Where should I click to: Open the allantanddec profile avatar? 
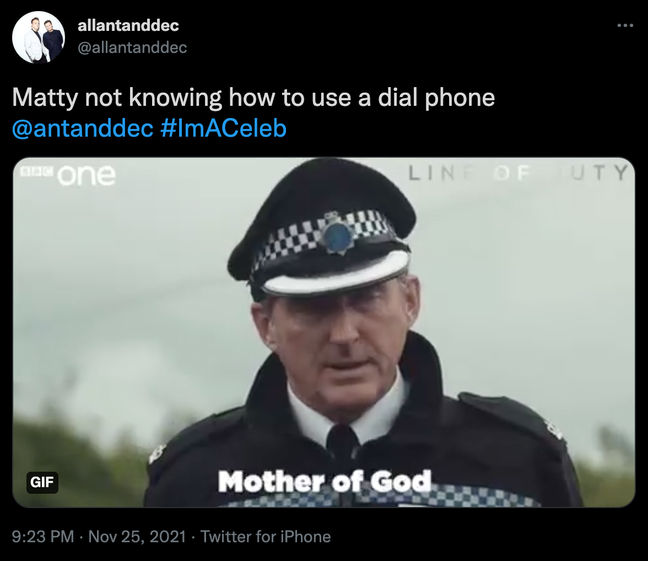click(x=38, y=37)
